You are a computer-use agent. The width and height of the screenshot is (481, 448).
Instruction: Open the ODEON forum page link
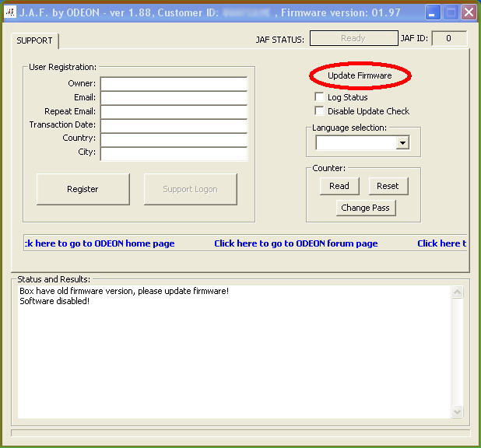296,243
